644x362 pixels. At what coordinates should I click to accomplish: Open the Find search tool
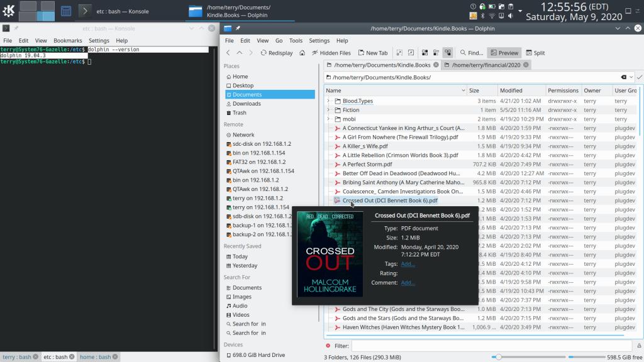(471, 53)
